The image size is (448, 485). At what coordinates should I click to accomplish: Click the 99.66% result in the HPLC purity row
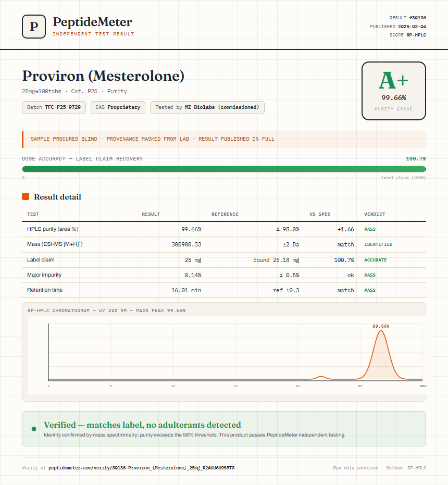tap(191, 229)
